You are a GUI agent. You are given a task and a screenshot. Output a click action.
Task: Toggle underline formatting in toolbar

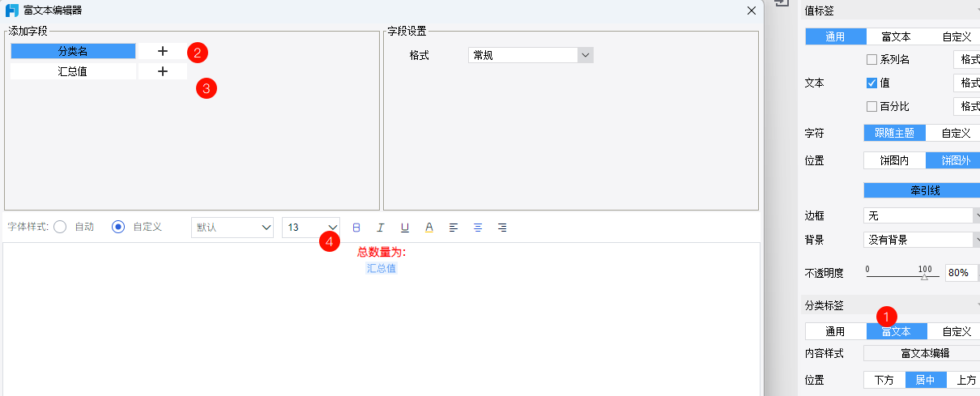pos(405,228)
